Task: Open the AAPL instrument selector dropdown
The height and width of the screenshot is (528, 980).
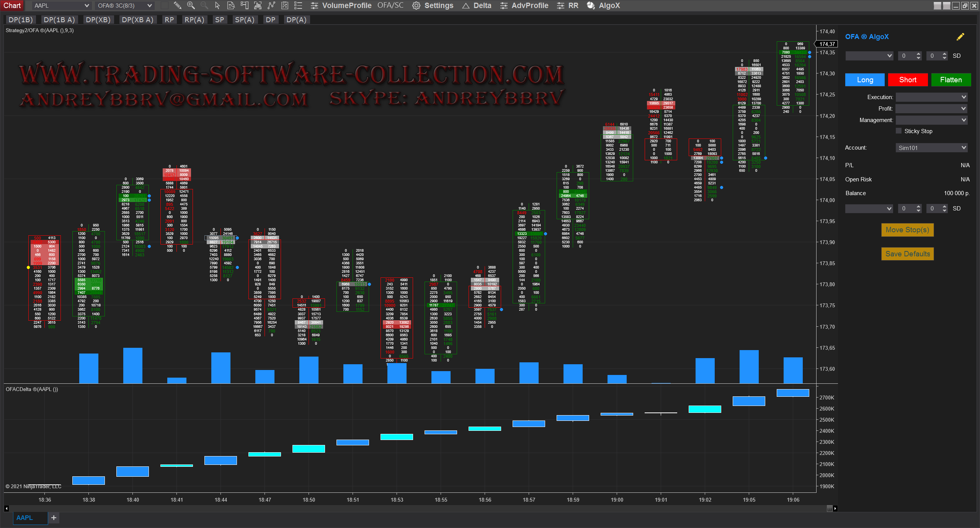Action: (61, 5)
